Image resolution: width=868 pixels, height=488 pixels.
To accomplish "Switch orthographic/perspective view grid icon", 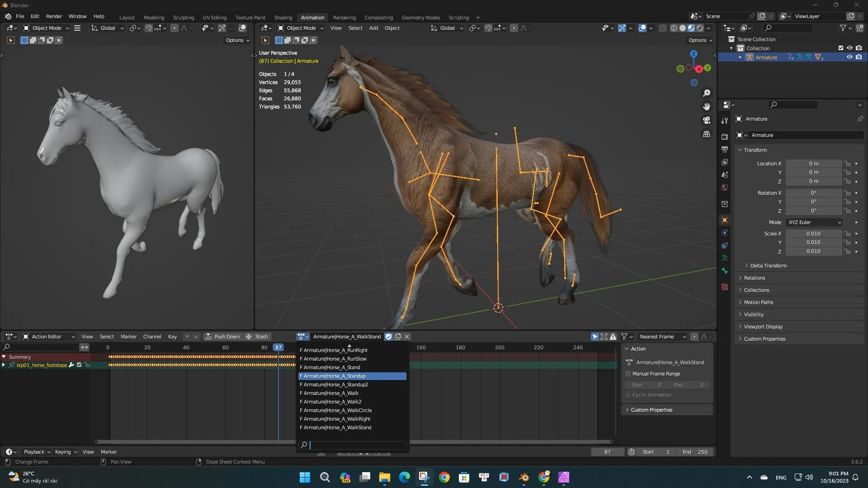I will pyautogui.click(x=707, y=134).
